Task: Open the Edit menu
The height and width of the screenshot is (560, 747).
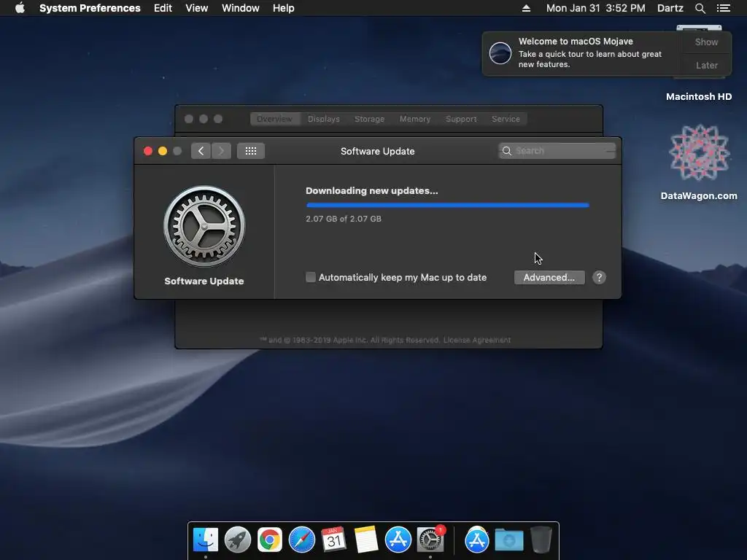Action: coord(163,8)
